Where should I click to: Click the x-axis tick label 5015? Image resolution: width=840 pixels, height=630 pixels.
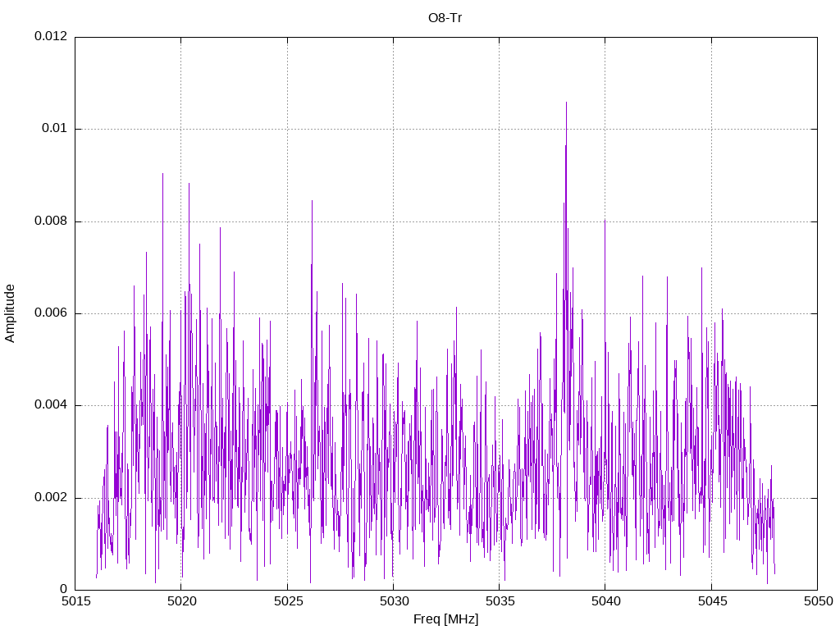coord(75,601)
